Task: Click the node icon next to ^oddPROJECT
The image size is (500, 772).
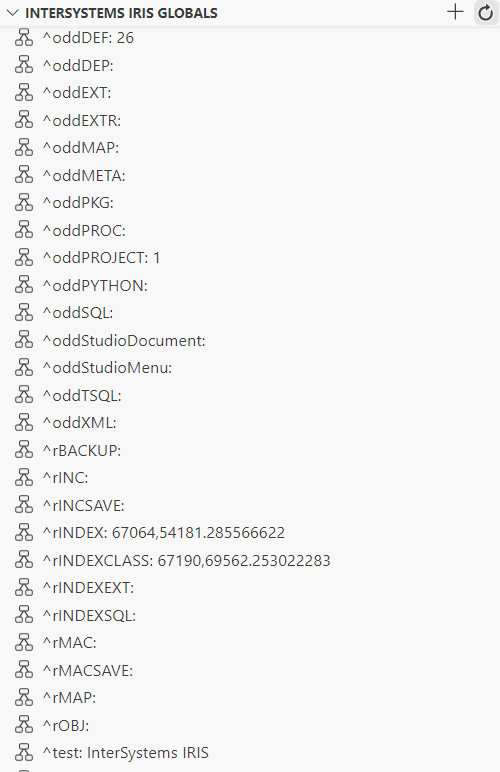Action: (24, 258)
